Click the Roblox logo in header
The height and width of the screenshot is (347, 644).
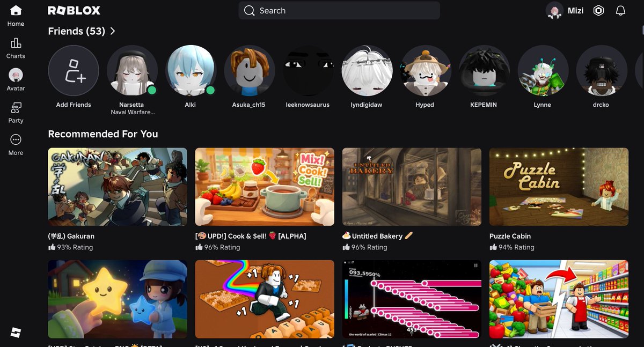point(74,10)
